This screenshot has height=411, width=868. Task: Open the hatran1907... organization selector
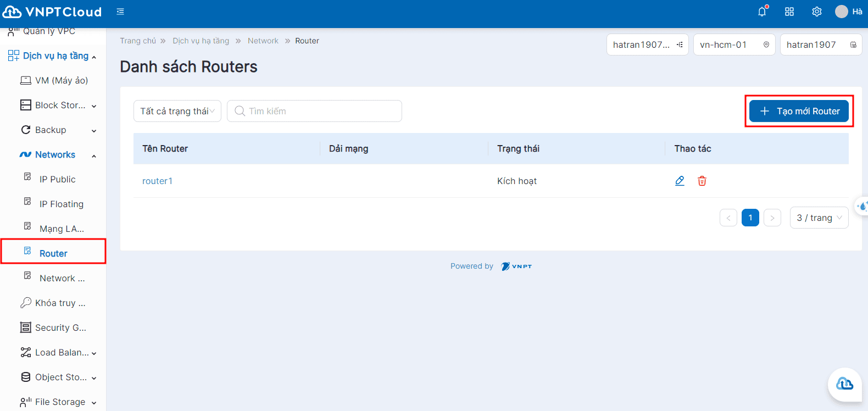(x=648, y=45)
